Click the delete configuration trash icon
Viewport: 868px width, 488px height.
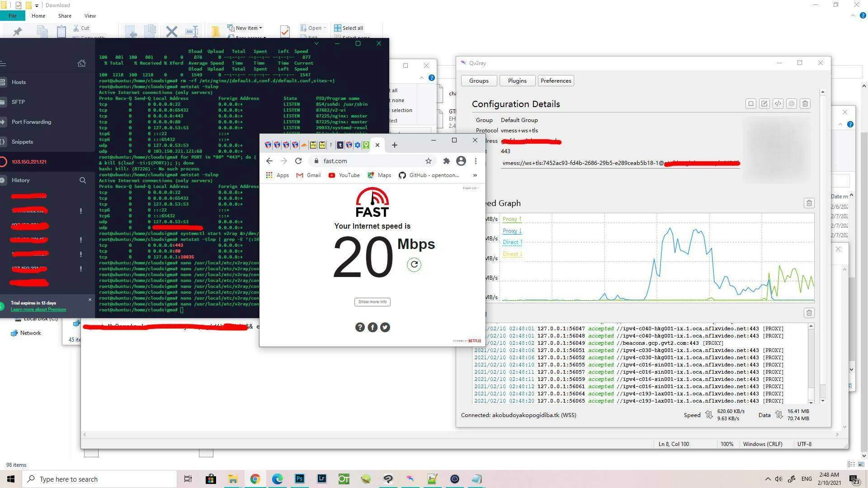pyautogui.click(x=805, y=104)
